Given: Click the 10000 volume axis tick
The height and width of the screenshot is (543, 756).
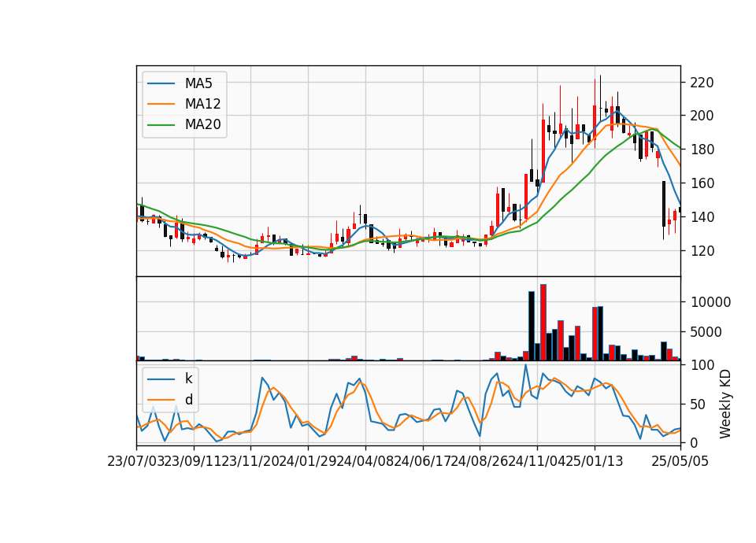Looking at the screenshot, I should (x=710, y=302).
